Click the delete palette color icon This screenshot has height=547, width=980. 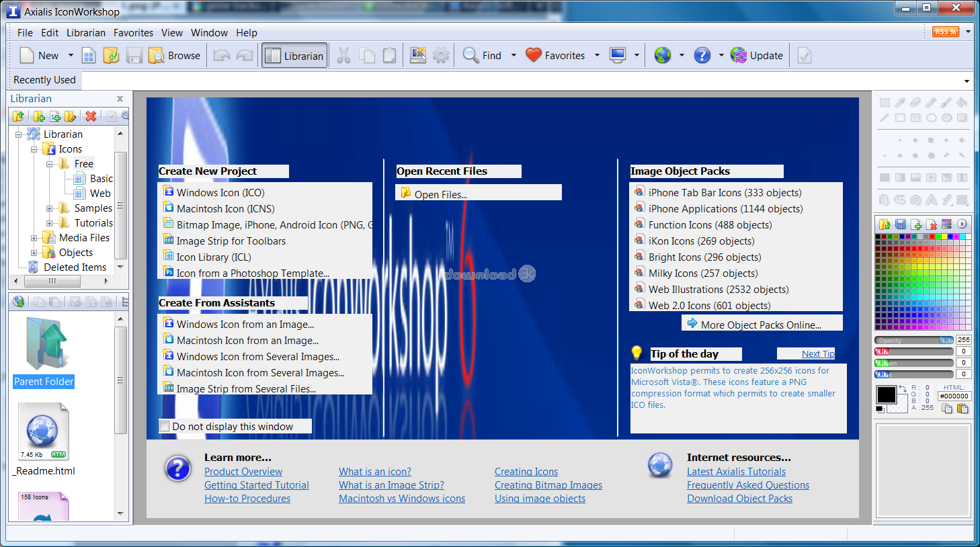(x=932, y=224)
